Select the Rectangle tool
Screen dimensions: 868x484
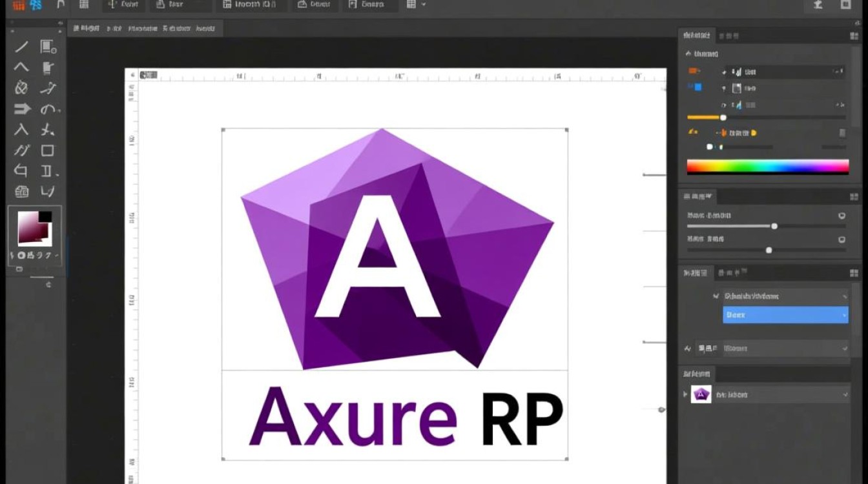(x=47, y=150)
